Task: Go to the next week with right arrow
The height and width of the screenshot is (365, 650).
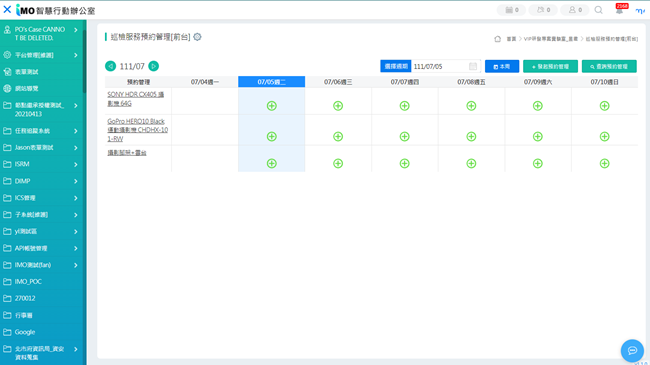Action: click(153, 66)
